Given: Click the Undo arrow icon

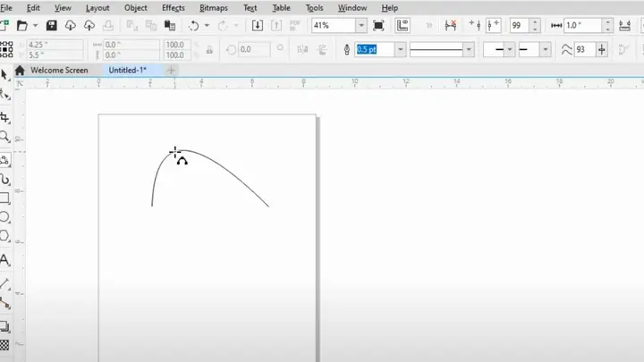Looking at the screenshot, I should tap(193, 25).
